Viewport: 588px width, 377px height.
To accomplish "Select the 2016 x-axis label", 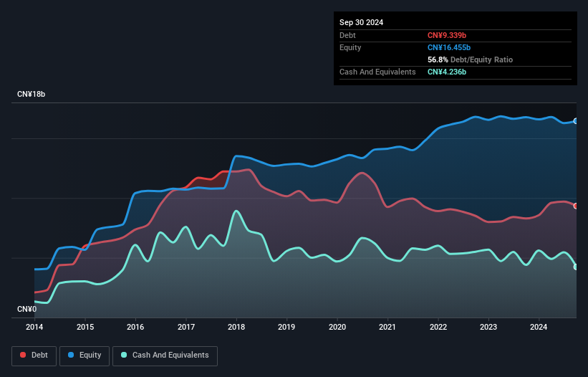I will point(135,327).
